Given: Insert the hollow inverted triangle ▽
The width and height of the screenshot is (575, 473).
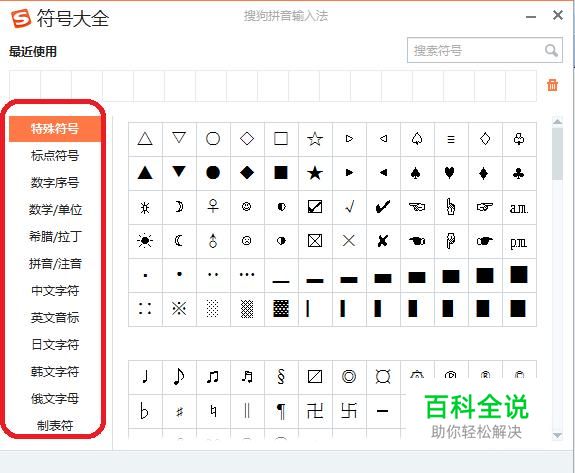Looking at the screenshot, I should pos(179,139).
